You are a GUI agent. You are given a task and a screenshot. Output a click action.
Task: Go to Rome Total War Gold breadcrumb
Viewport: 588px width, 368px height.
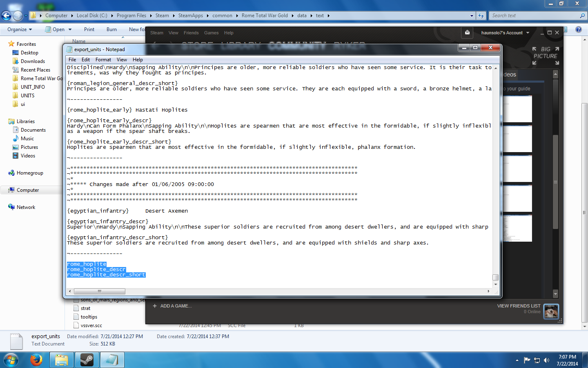click(265, 16)
